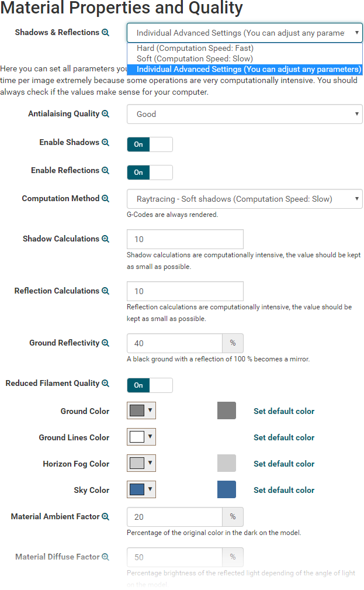This screenshot has width=364, height=590.
Task: Open the Ground Lines Color swatch picker
Action: click(141, 437)
